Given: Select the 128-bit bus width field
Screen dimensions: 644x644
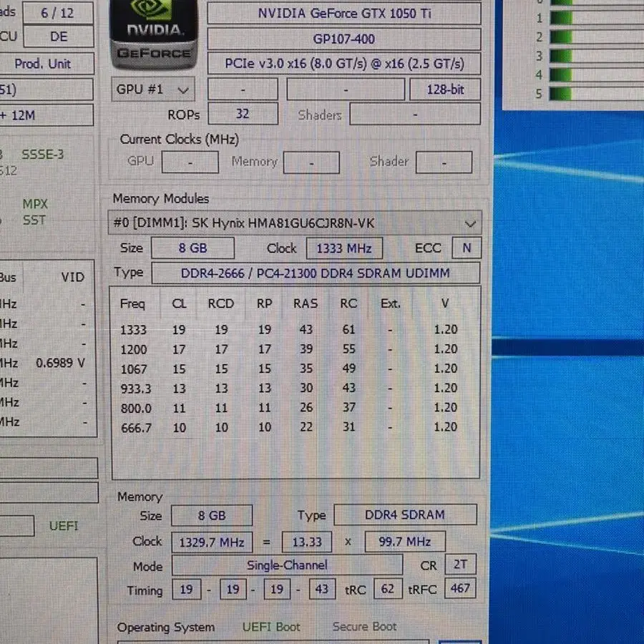Looking at the screenshot, I should pyautogui.click(x=445, y=89).
